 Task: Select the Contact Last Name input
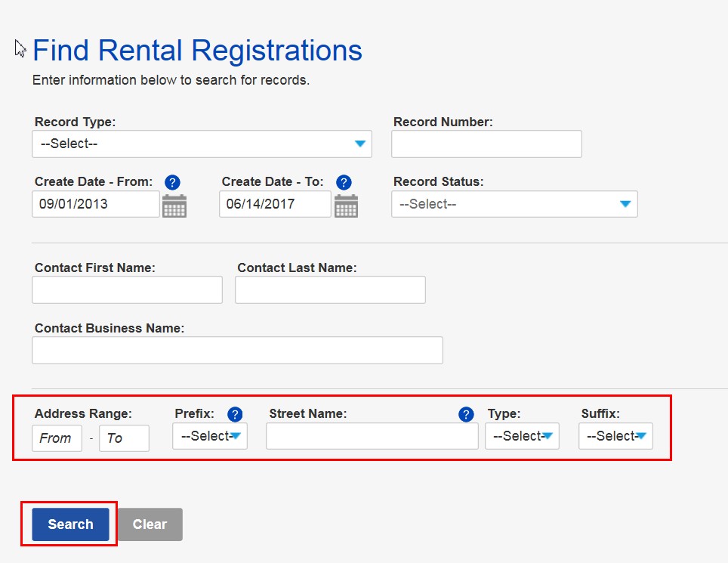click(330, 289)
